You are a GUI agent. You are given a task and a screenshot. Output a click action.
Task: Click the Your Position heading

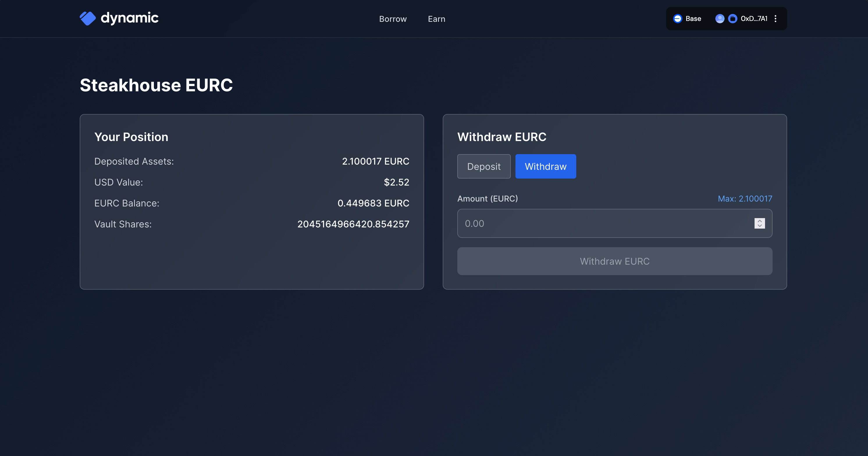pyautogui.click(x=131, y=137)
